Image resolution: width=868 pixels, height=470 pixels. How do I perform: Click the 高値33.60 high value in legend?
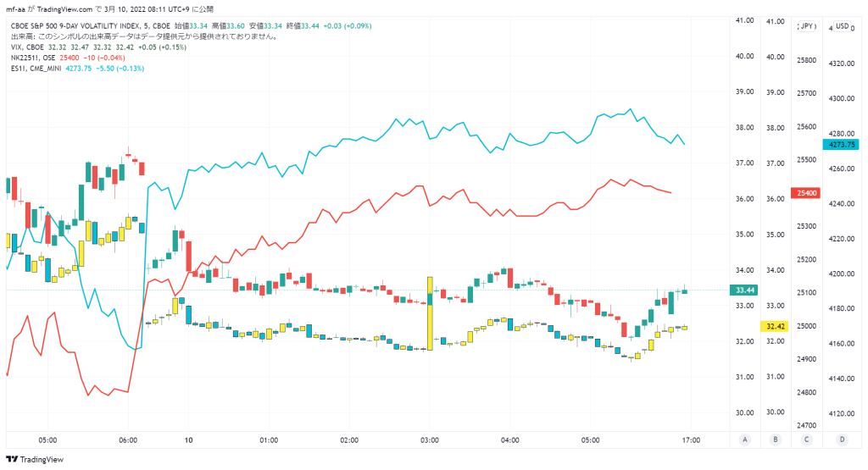pyautogui.click(x=228, y=26)
